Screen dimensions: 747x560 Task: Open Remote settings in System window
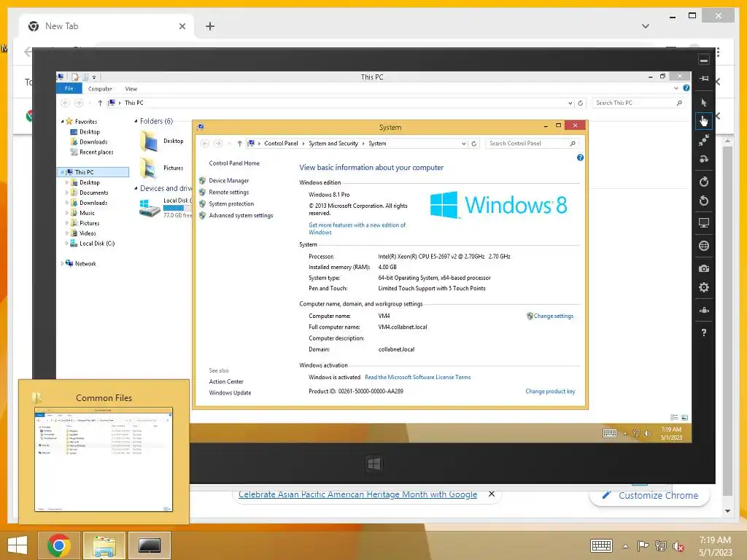click(x=228, y=192)
